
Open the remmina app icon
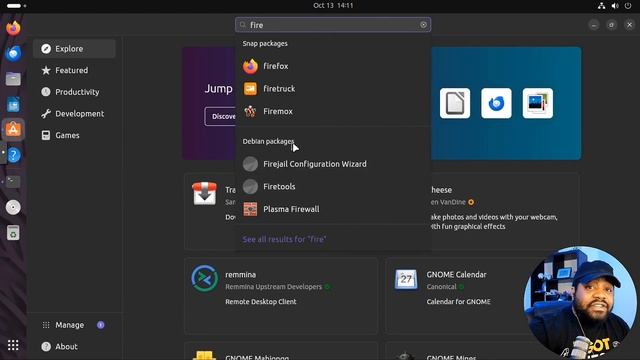tap(204, 279)
